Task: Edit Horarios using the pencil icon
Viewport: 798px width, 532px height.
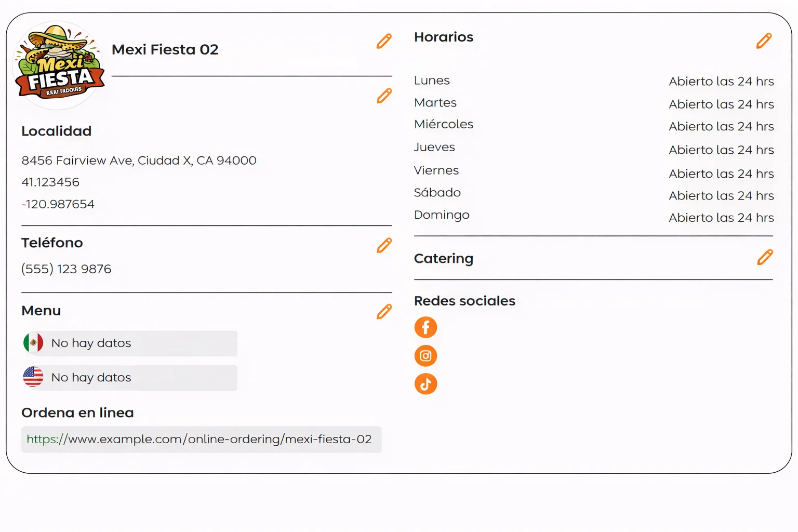Action: [x=764, y=41]
